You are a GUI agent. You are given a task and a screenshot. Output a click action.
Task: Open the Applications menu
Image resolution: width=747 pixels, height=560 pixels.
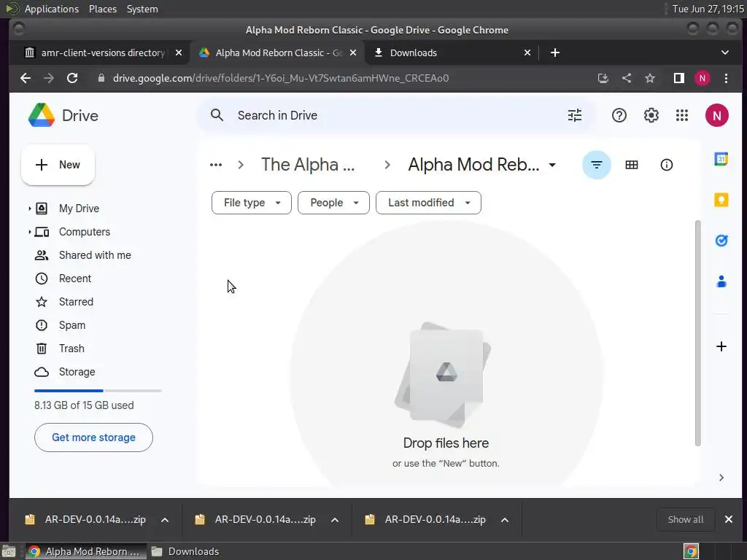pos(52,9)
